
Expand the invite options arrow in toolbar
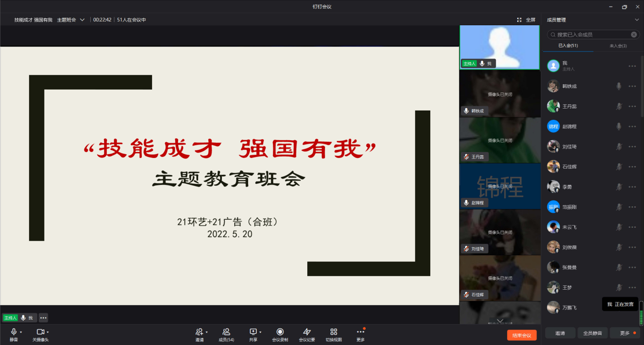pyautogui.click(x=207, y=332)
